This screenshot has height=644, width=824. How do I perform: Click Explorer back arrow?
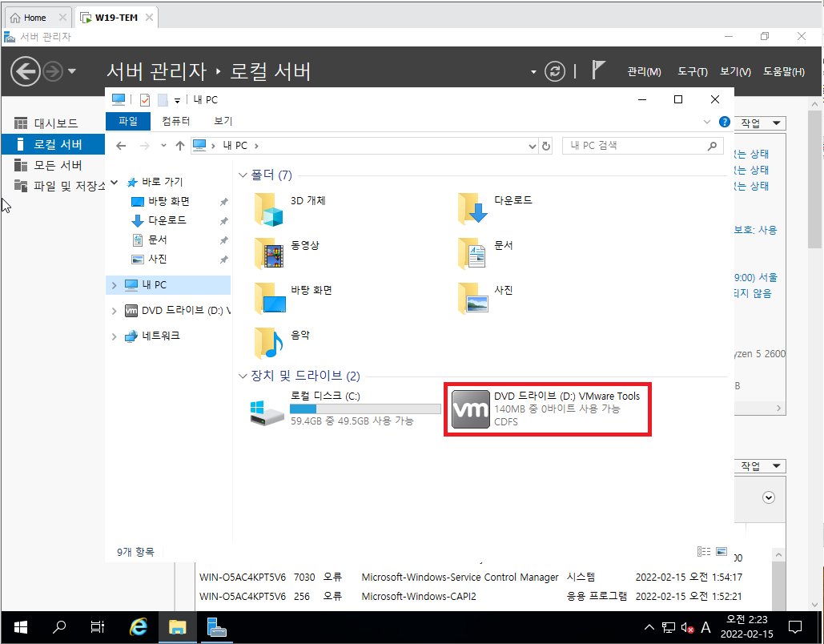point(121,146)
